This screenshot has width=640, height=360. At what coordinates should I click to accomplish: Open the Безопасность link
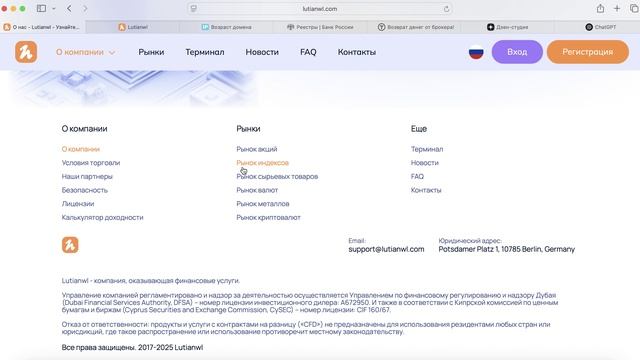(x=84, y=190)
